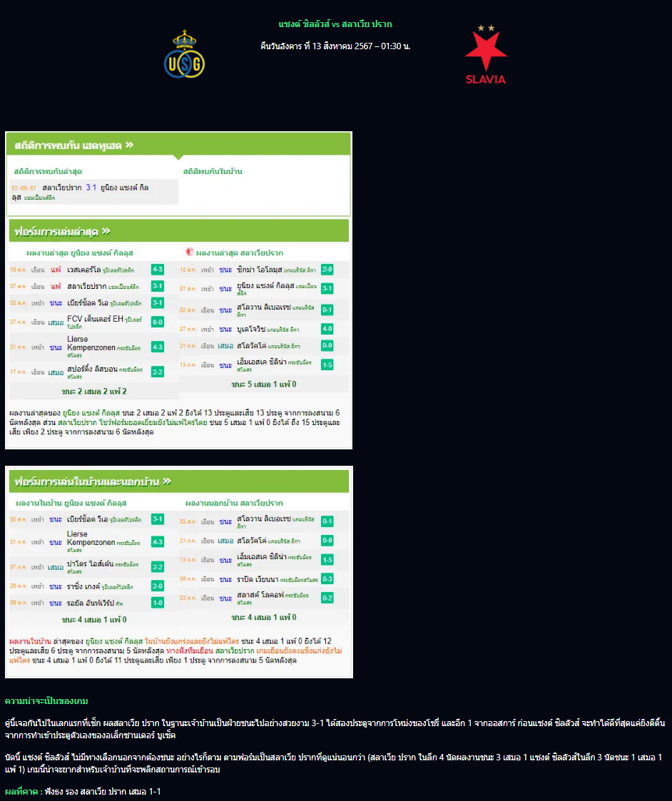Click the 06 ก.ค. date in ราปิด เวียนนา row
This screenshot has height=801, width=672.
188,578
